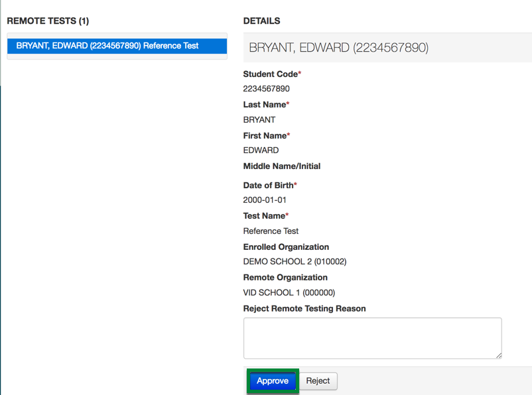This screenshot has width=532, height=395.
Task: Select the student code value 2234567890
Action: (266, 89)
